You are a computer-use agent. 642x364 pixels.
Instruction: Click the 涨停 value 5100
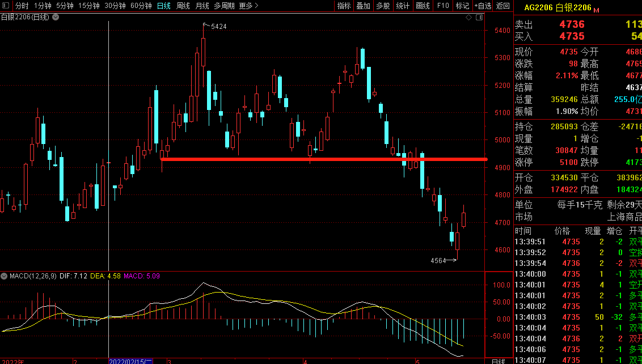pos(569,163)
